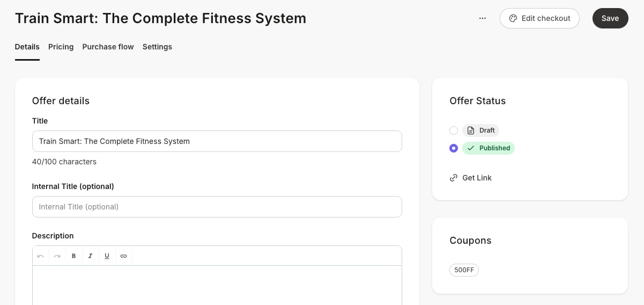Go to the Purchase flow tab
644x305 pixels.
tap(108, 47)
